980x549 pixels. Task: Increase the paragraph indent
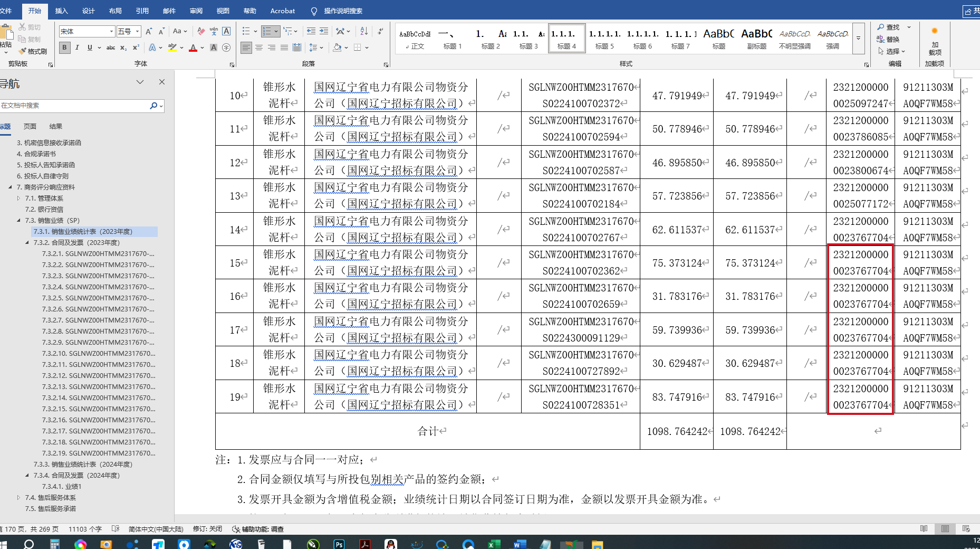click(x=324, y=32)
